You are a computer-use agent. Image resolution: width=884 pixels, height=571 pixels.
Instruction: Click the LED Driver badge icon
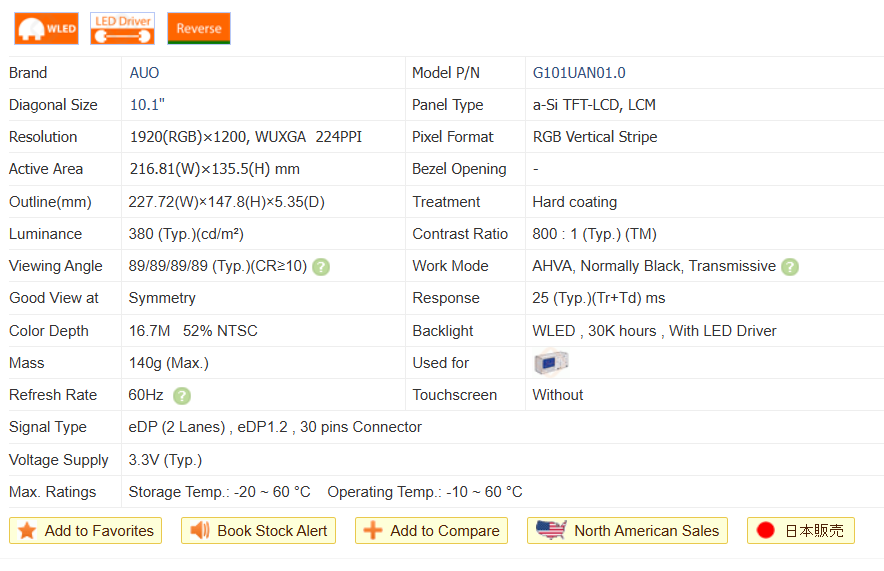pyautogui.click(x=122, y=28)
